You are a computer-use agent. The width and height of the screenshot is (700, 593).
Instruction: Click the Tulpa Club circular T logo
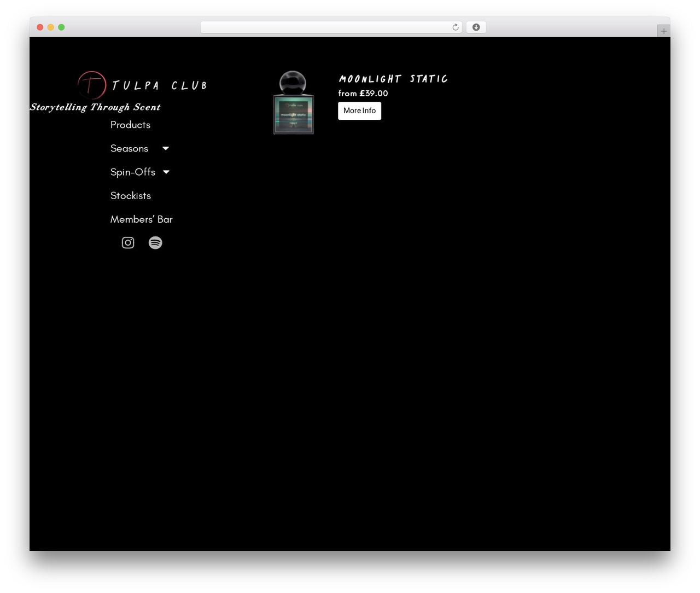tap(92, 85)
